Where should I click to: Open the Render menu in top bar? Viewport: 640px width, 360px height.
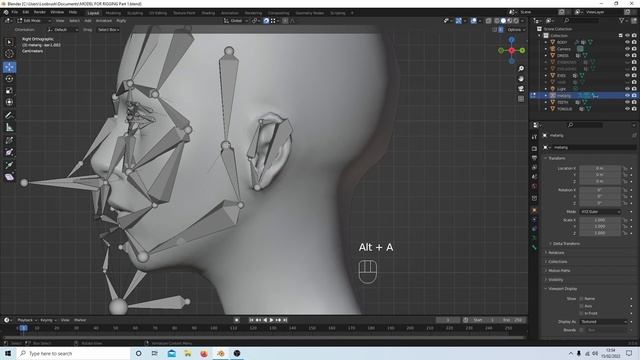[40, 12]
